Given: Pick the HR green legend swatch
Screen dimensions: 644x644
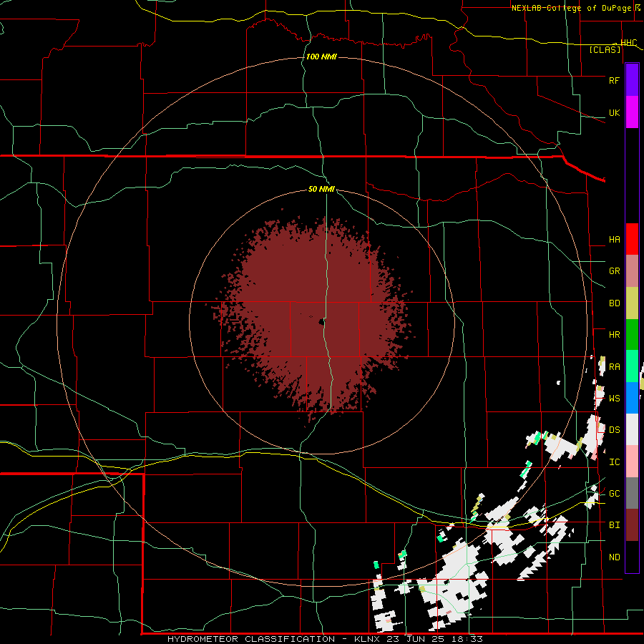Looking at the screenshot, I should [x=632, y=334].
